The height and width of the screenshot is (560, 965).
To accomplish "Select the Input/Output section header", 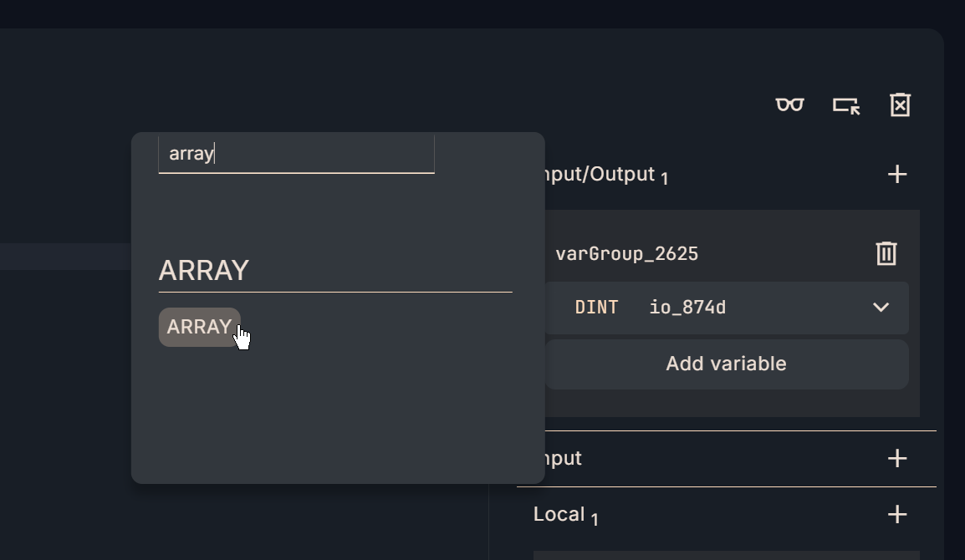I will click(x=600, y=174).
